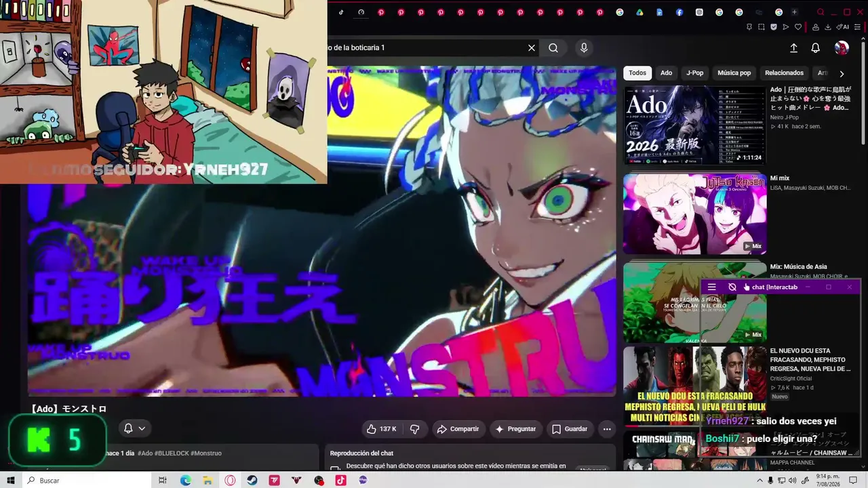Screen dimensions: 868x488
Task: Toggle the crossed-circle icon in chat overlay
Action: (x=732, y=287)
